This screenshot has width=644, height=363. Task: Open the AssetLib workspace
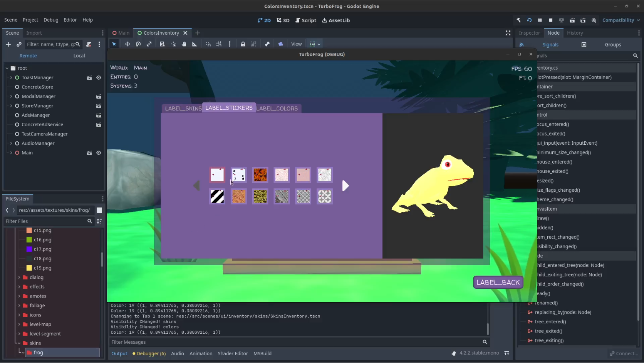pyautogui.click(x=336, y=20)
